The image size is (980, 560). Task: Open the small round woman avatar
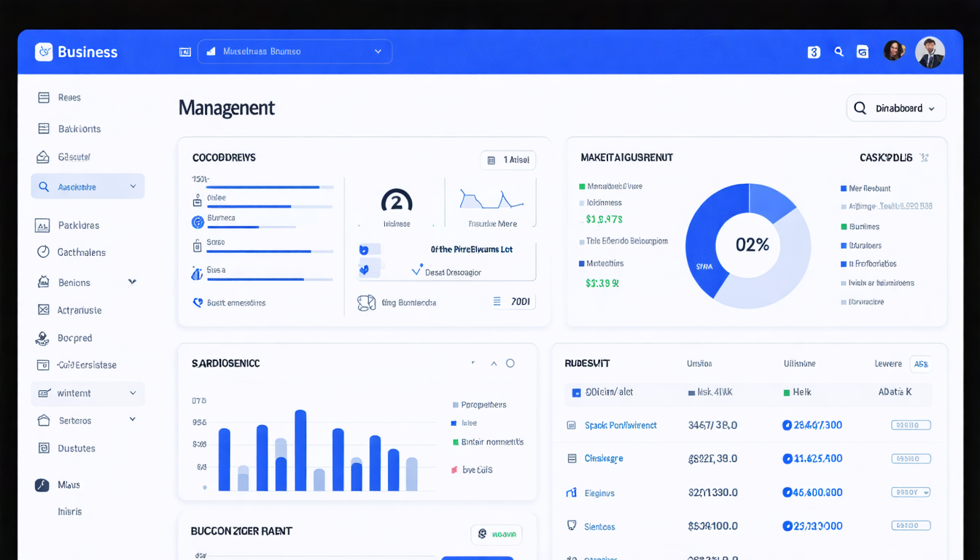(x=895, y=50)
